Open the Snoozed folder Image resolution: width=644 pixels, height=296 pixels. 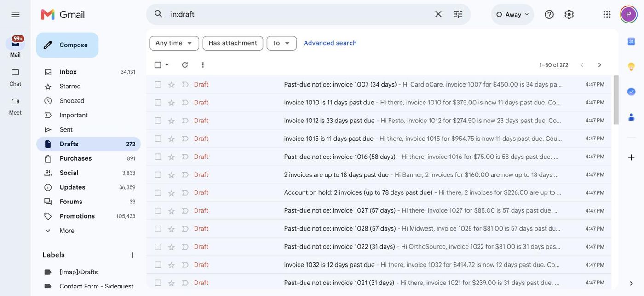88,101
